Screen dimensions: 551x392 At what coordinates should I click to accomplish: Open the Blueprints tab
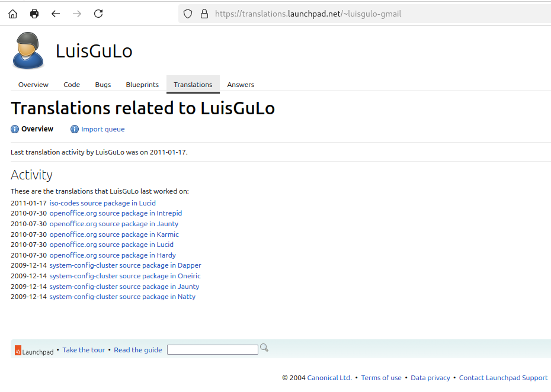click(x=142, y=85)
